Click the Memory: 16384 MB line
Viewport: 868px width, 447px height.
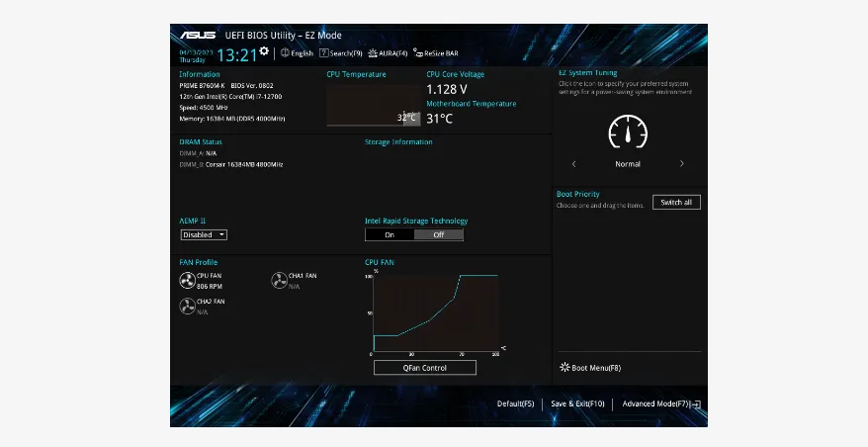click(232, 119)
